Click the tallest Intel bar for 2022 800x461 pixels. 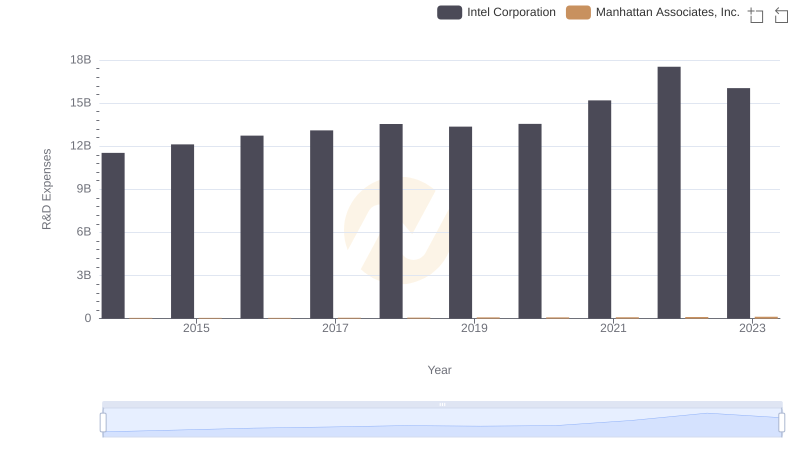669,193
